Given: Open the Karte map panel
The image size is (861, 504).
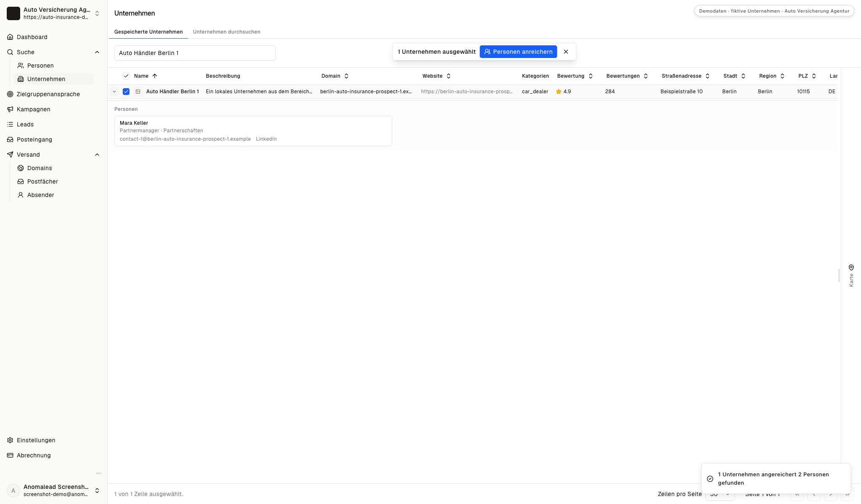Looking at the screenshot, I should click(851, 276).
